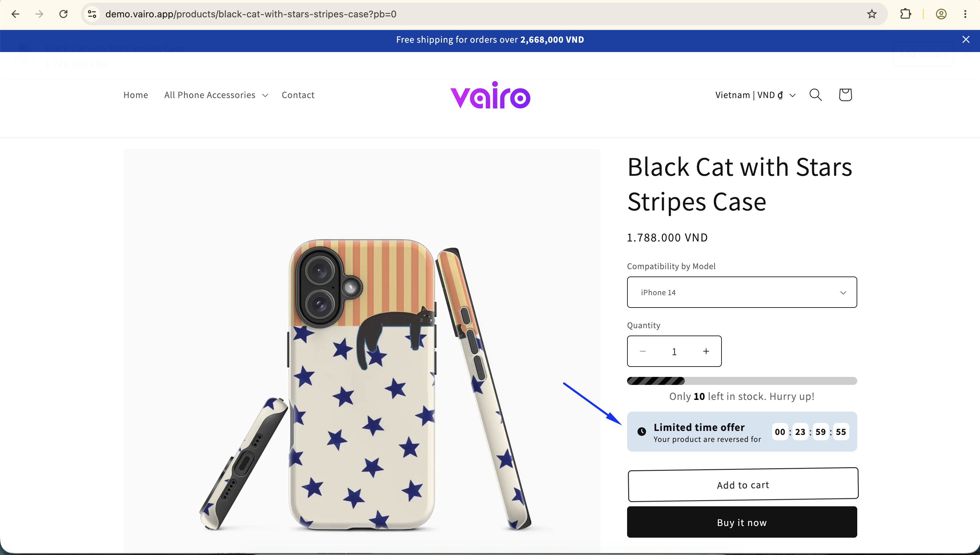This screenshot has width=980, height=555.
Task: Go to the Home menu item
Action: click(x=136, y=95)
